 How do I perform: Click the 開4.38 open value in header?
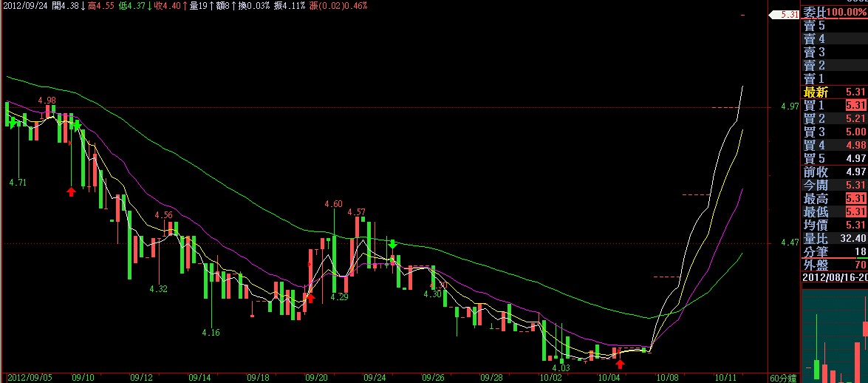coord(66,5)
